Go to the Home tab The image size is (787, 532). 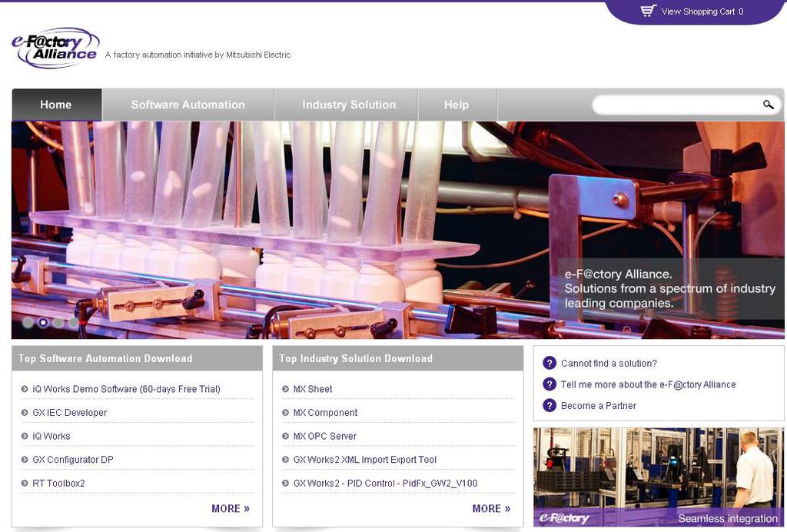point(56,105)
